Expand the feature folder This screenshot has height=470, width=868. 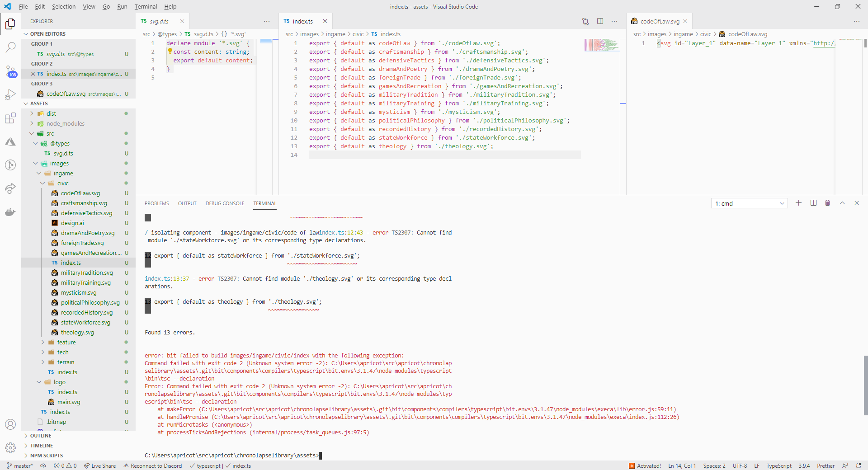tap(42, 342)
